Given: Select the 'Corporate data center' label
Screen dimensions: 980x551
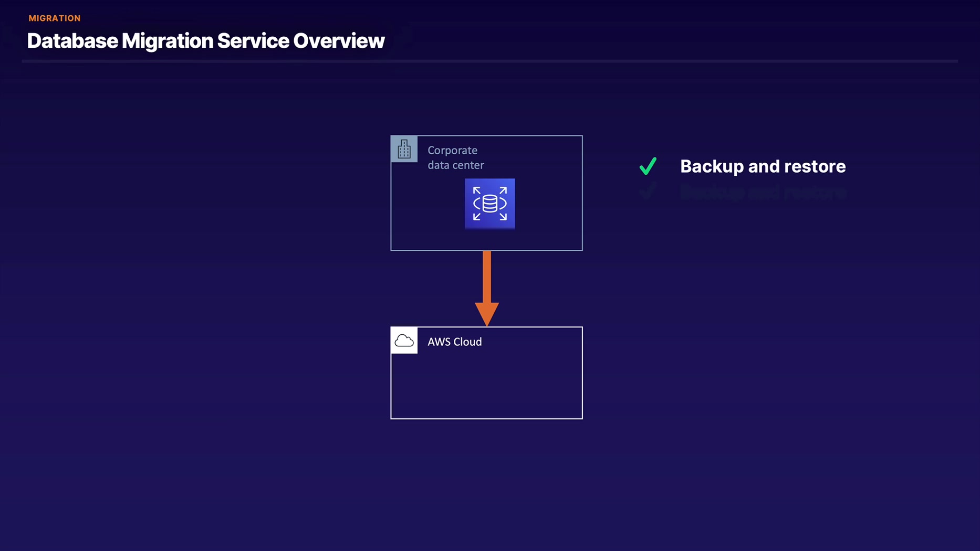Looking at the screenshot, I should coord(455,157).
